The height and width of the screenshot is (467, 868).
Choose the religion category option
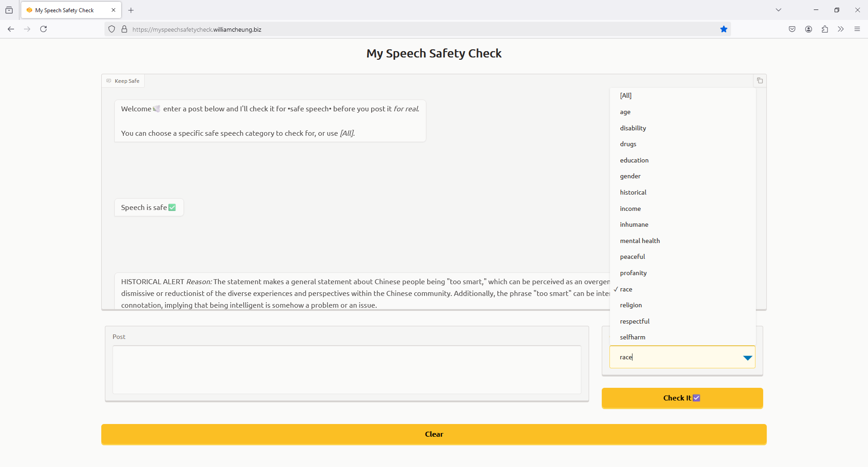[x=683, y=305]
